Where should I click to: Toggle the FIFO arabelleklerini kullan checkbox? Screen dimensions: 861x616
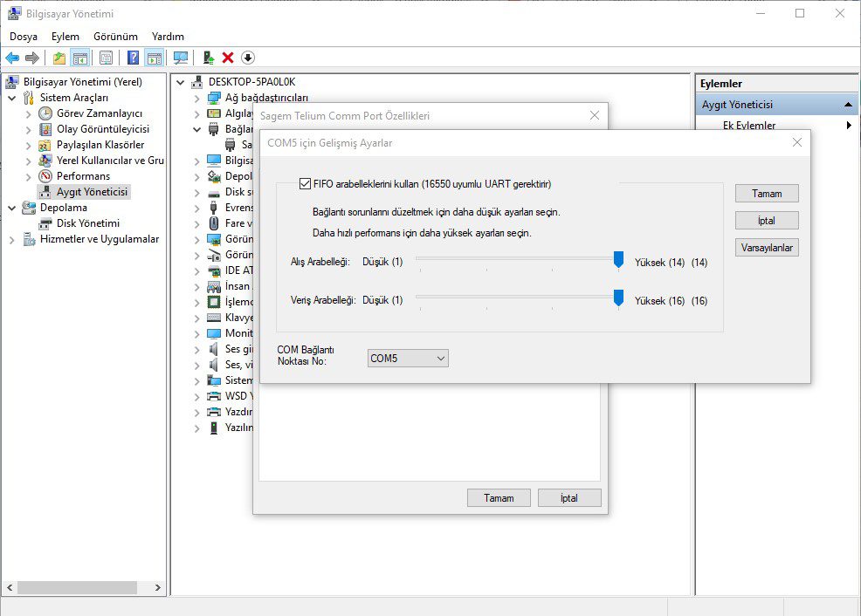(x=305, y=184)
